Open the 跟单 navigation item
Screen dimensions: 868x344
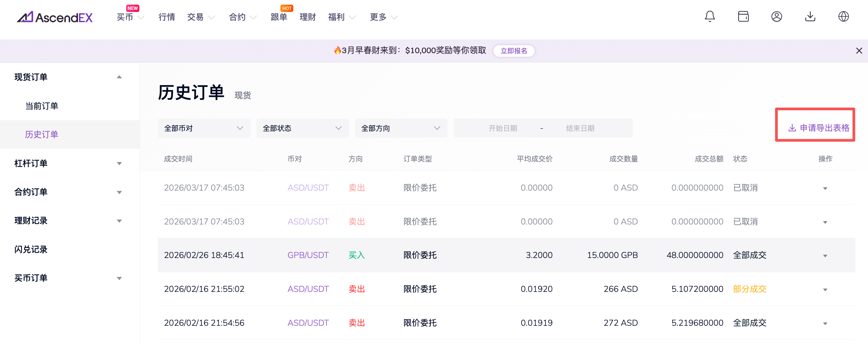click(279, 17)
